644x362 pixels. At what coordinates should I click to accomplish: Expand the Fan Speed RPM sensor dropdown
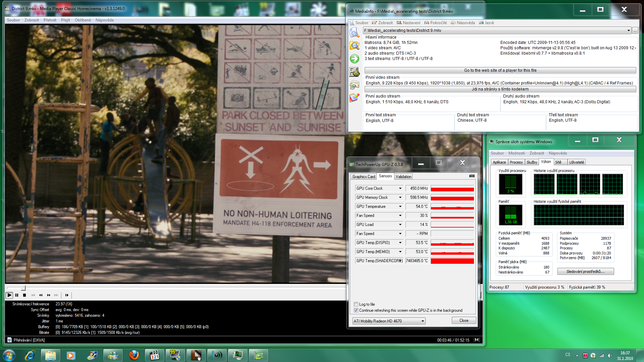click(400, 234)
